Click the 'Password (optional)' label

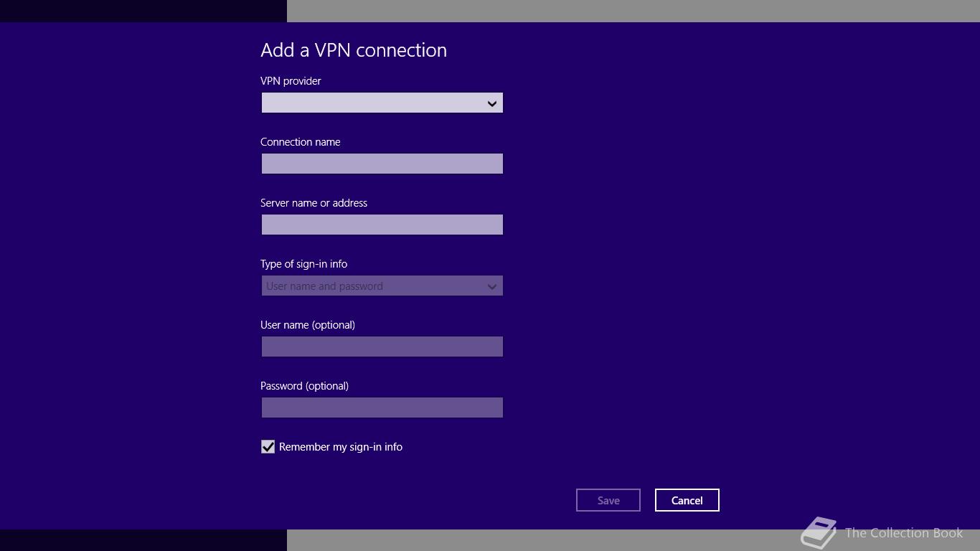click(304, 386)
